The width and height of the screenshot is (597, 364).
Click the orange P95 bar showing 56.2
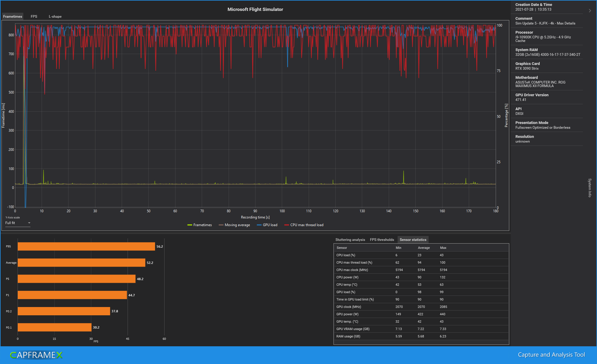click(x=86, y=247)
